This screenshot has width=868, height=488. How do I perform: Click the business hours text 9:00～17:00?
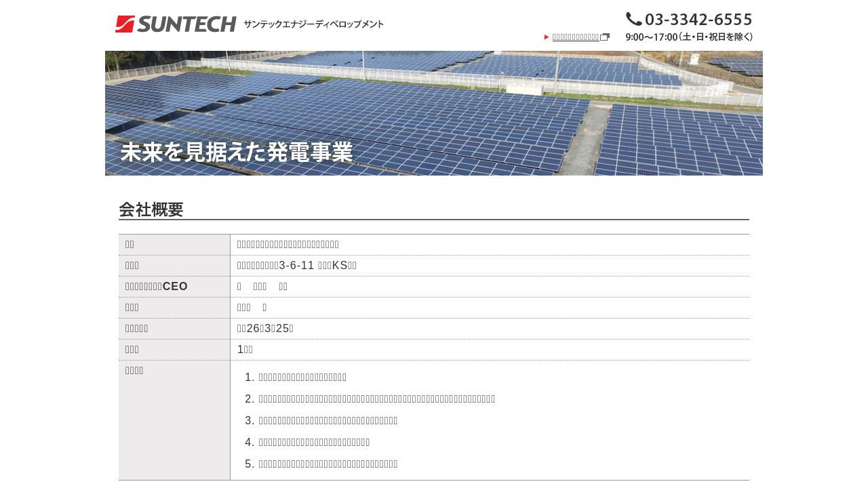click(689, 37)
